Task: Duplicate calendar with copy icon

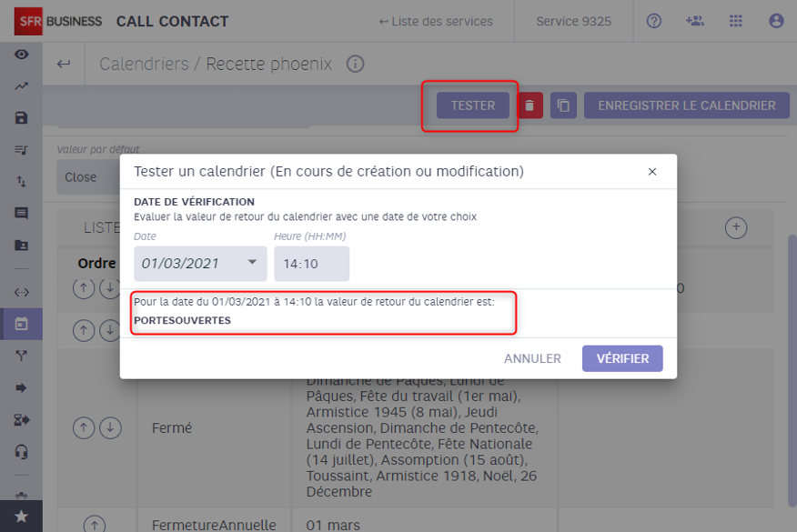Action: 563,105
